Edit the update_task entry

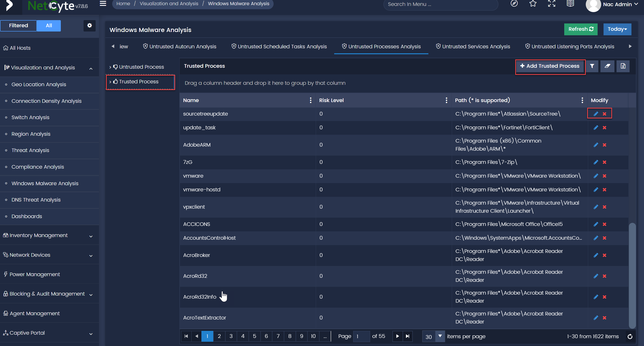pyautogui.click(x=596, y=128)
